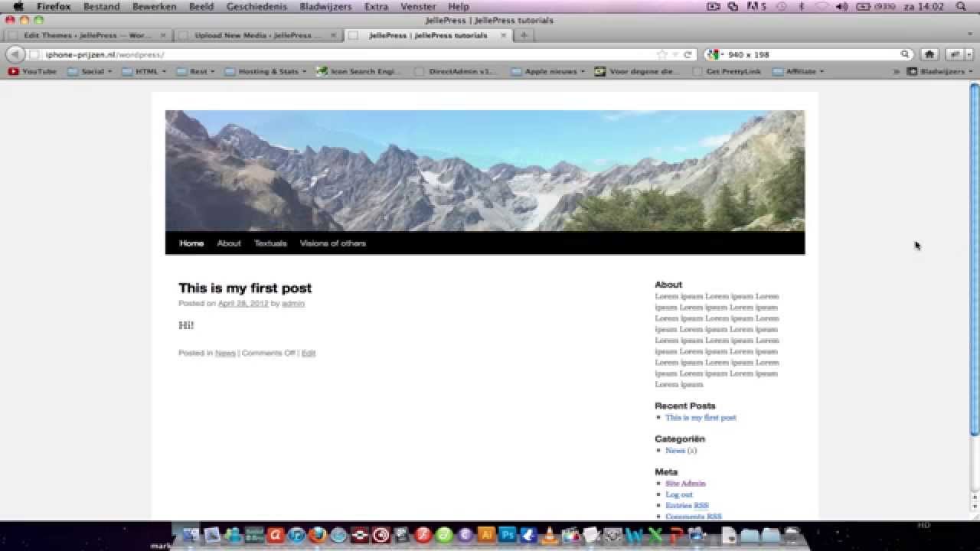Open the post title This is my first post
The width and height of the screenshot is (980, 551).
(x=245, y=288)
